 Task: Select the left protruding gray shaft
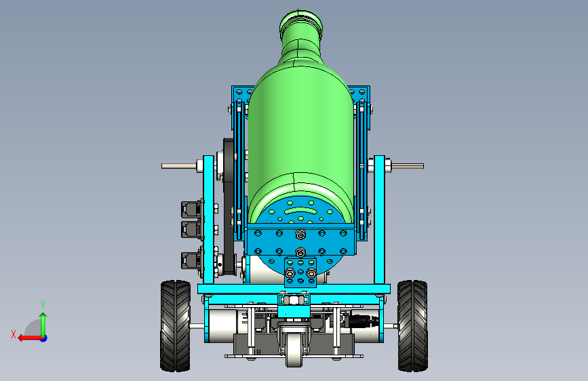tap(179, 165)
